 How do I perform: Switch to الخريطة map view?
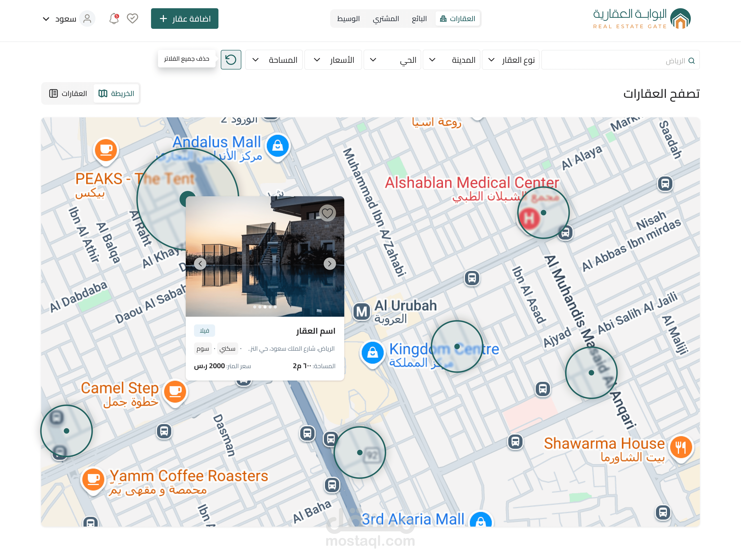click(x=116, y=94)
